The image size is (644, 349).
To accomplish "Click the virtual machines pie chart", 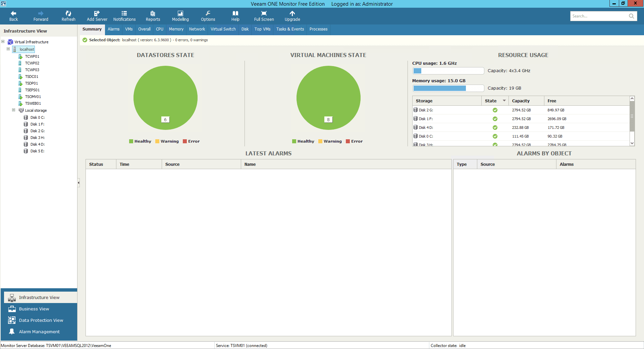I will [x=328, y=98].
